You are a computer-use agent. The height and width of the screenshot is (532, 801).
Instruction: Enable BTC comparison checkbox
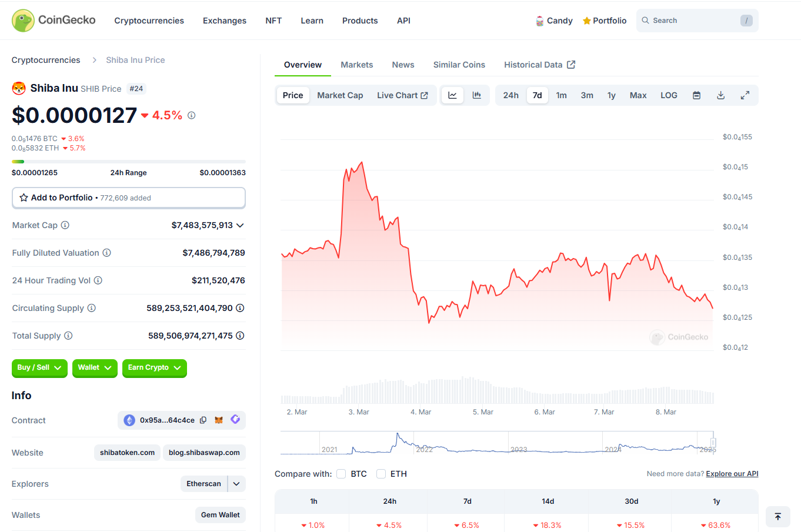click(341, 474)
